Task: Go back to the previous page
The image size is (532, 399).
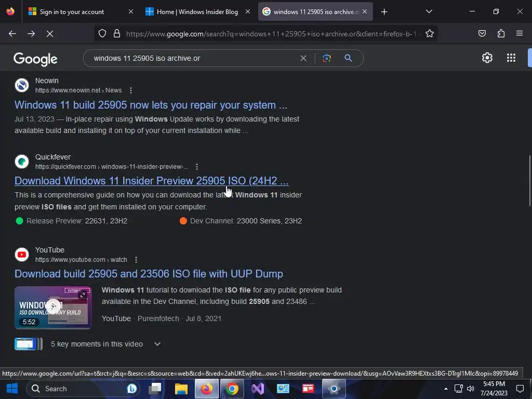Action: coord(12,34)
